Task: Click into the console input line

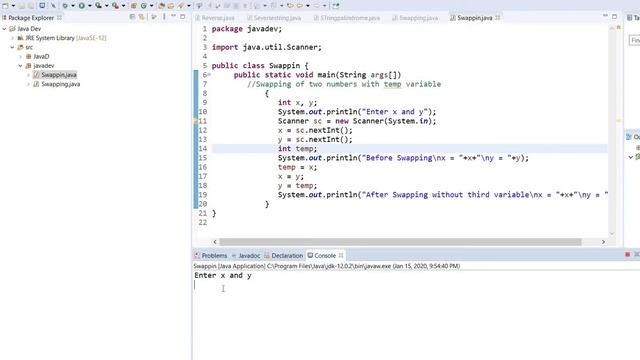Action: [416, 285]
